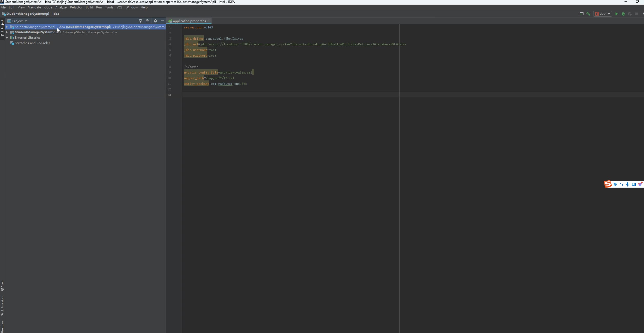Screen dimensions: 644x333
Task: Open the Tools menu
Action: [109, 7]
